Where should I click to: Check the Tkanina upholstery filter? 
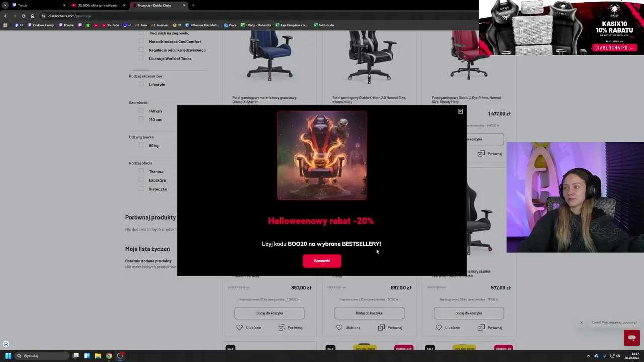(x=141, y=171)
